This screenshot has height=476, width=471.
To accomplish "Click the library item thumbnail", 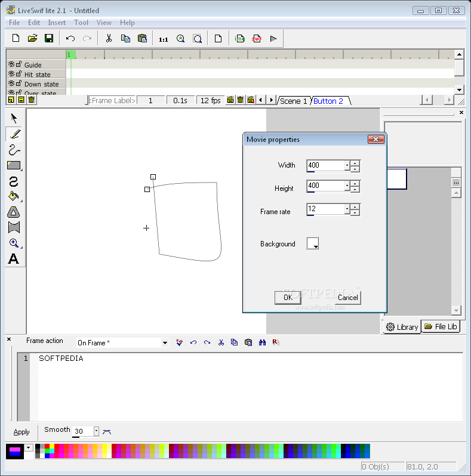I will [x=396, y=179].
